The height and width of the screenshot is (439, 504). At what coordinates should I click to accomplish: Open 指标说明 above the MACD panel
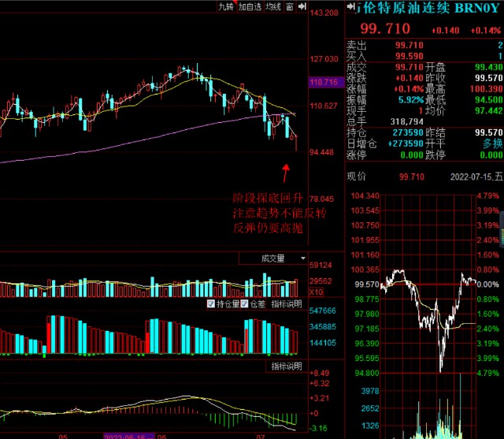[x=287, y=366]
